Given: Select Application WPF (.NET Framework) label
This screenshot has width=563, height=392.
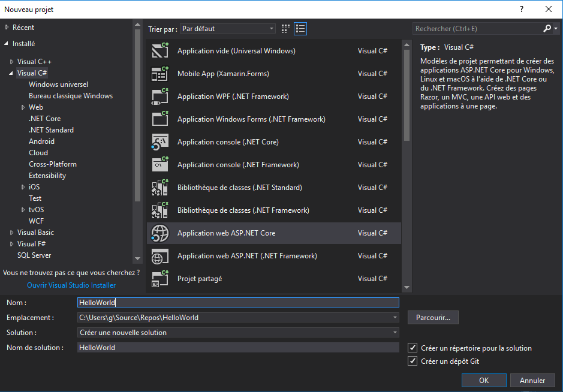Looking at the screenshot, I should click(233, 97).
